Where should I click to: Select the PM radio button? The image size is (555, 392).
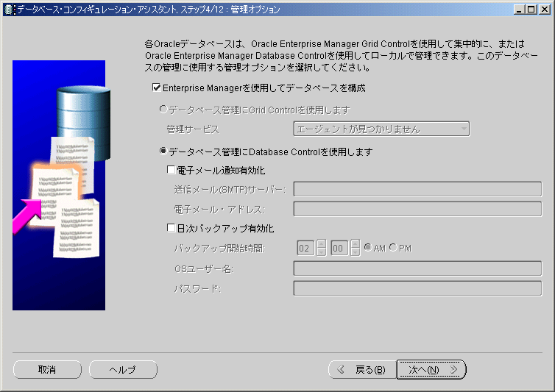coord(393,247)
